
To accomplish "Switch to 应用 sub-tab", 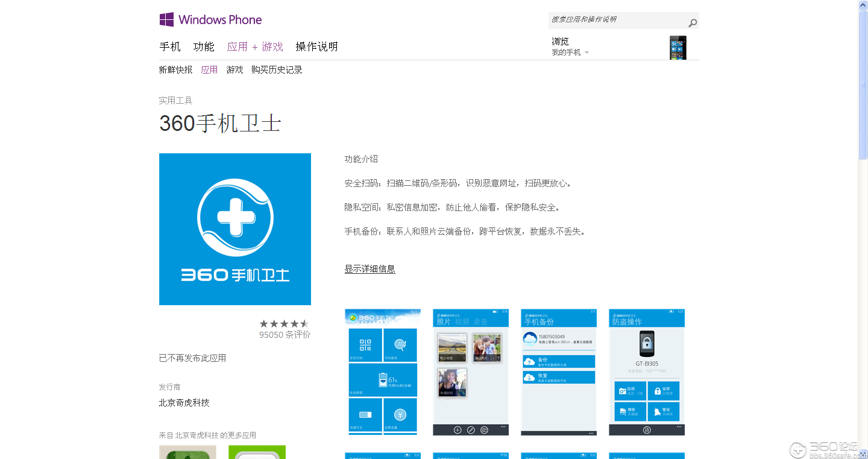I will pyautogui.click(x=209, y=70).
